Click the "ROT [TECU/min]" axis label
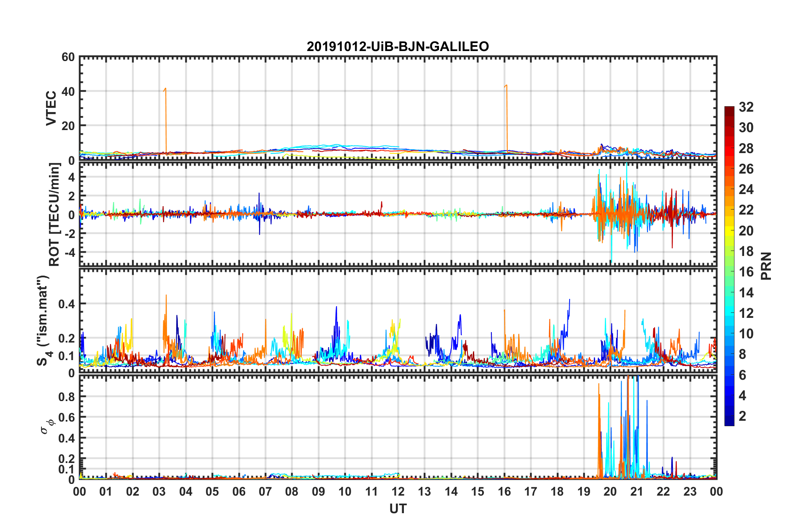Image resolution: width=796 pixels, height=532 pixels. [54, 215]
